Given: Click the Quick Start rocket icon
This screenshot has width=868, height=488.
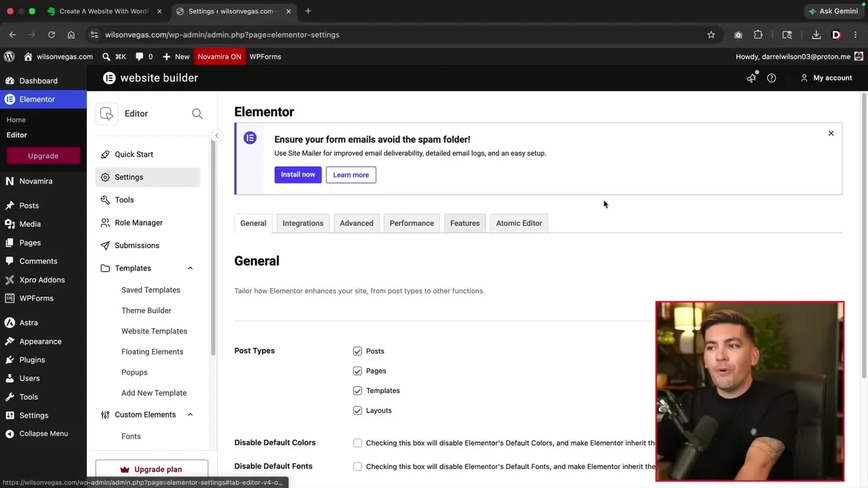Looking at the screenshot, I should (x=105, y=155).
